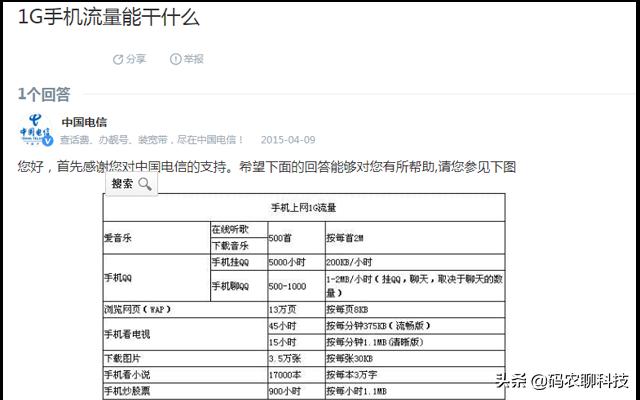This screenshot has width=640, height=400.
Task: Click the 按每首2M table cell
Action: 415,238
